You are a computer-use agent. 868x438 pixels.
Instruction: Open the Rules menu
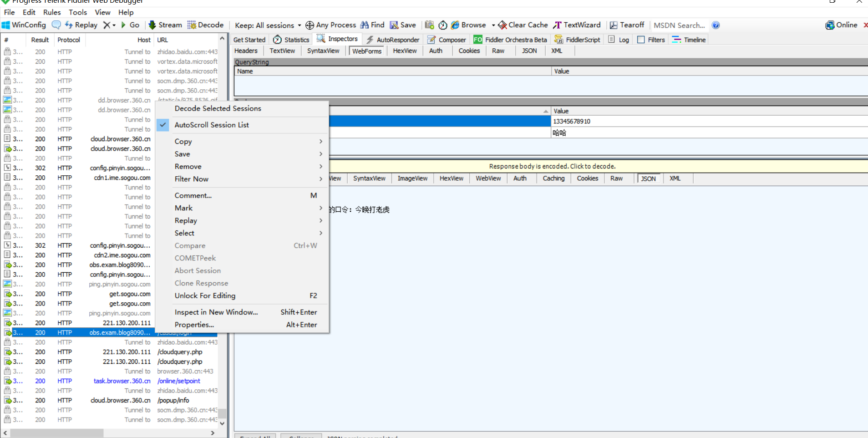tap(52, 12)
